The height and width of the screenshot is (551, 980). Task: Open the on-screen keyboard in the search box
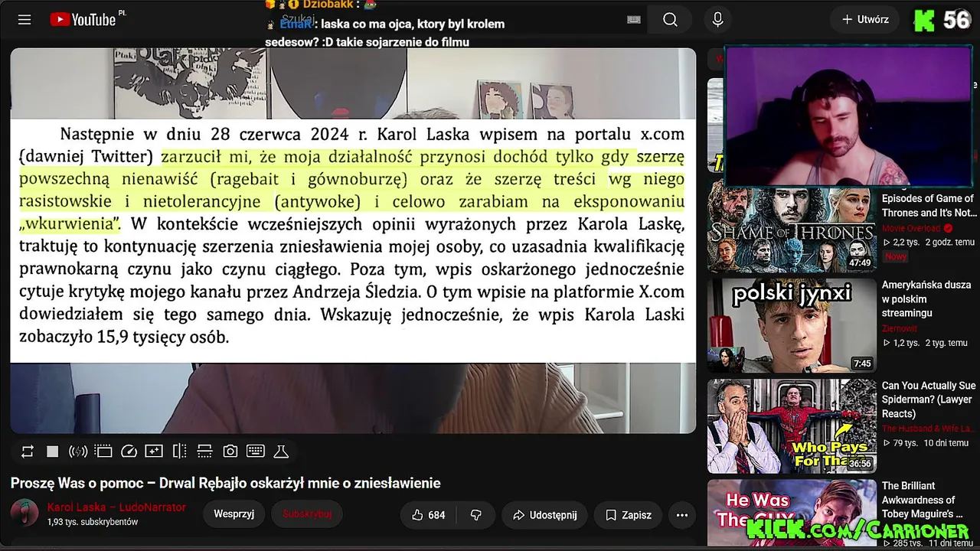pos(634,20)
